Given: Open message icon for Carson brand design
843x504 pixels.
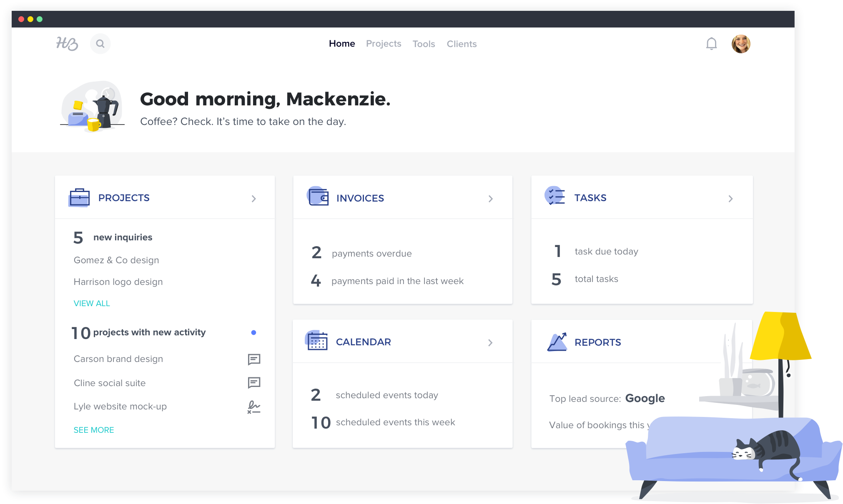Looking at the screenshot, I should pos(254,359).
